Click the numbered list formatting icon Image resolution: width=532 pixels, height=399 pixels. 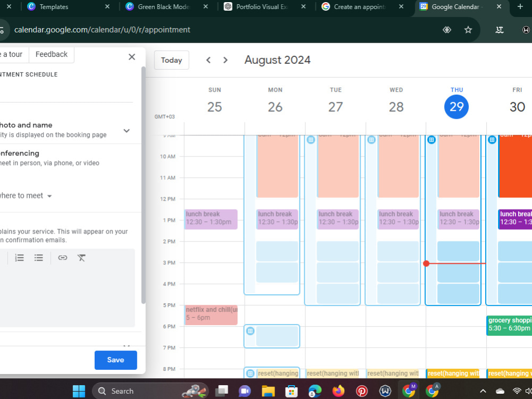[19, 258]
